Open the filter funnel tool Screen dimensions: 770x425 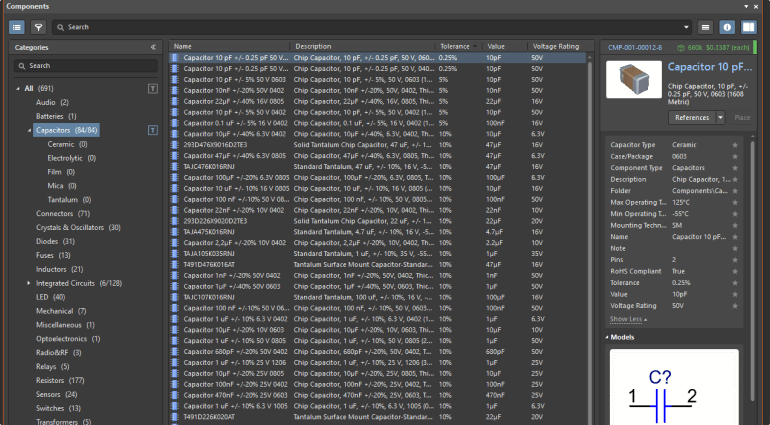coord(38,27)
